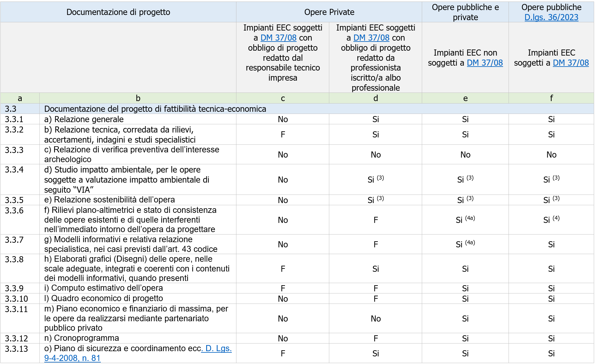Click the Opere Private header cell
Screen dimensions: 595x364
(x=329, y=12)
